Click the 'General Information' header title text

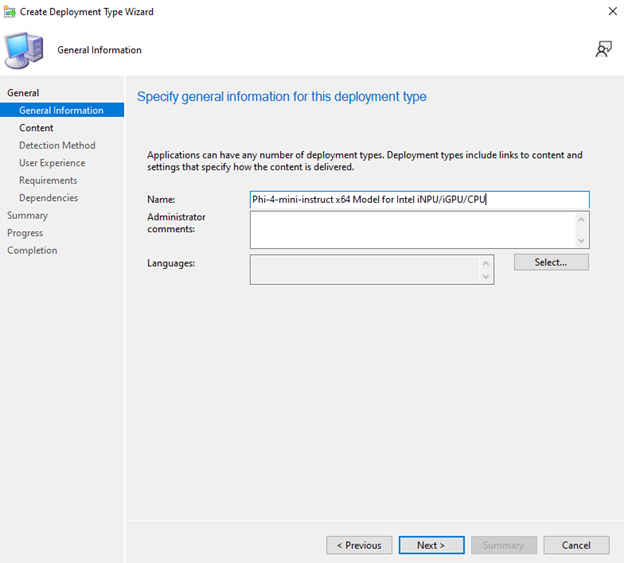[x=99, y=50]
